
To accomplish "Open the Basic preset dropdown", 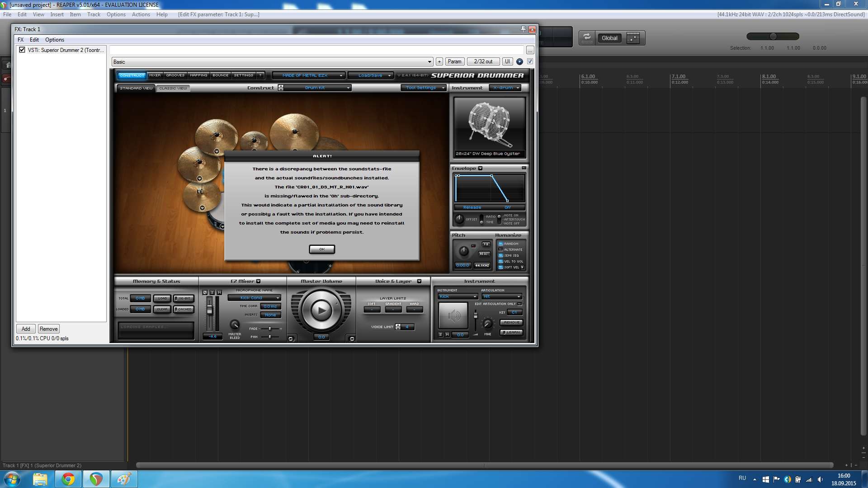I will [272, 62].
